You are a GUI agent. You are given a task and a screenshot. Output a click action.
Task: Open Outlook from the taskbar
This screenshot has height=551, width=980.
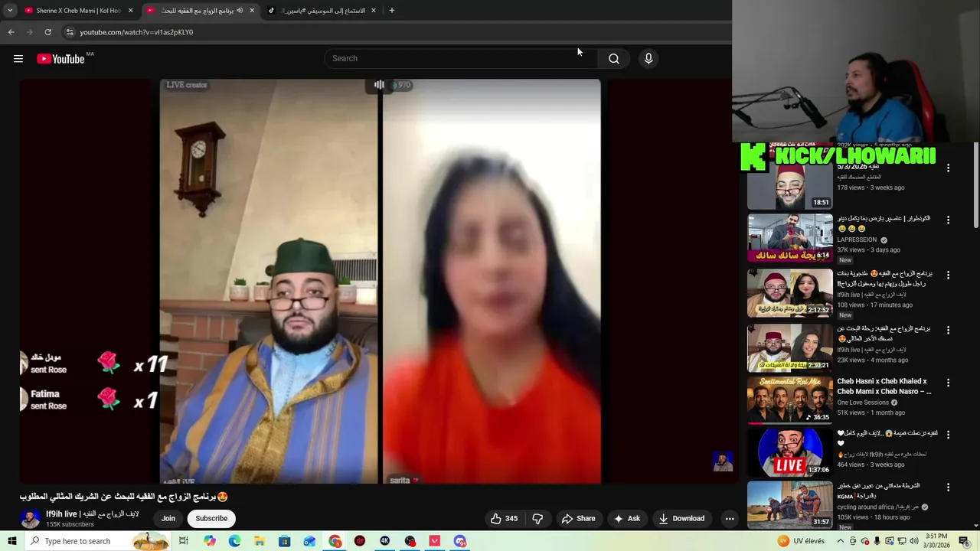pos(309,541)
